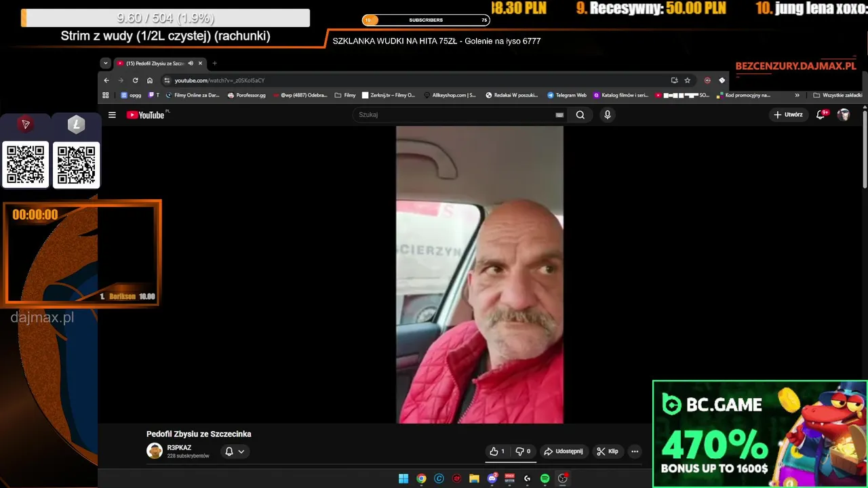Click the TRON crypto icon on overlay

point(26,125)
